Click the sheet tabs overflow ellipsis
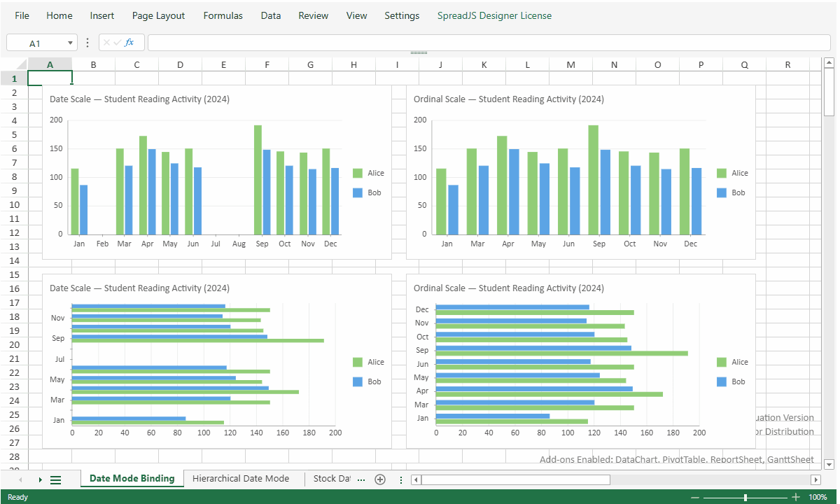 tap(361, 479)
